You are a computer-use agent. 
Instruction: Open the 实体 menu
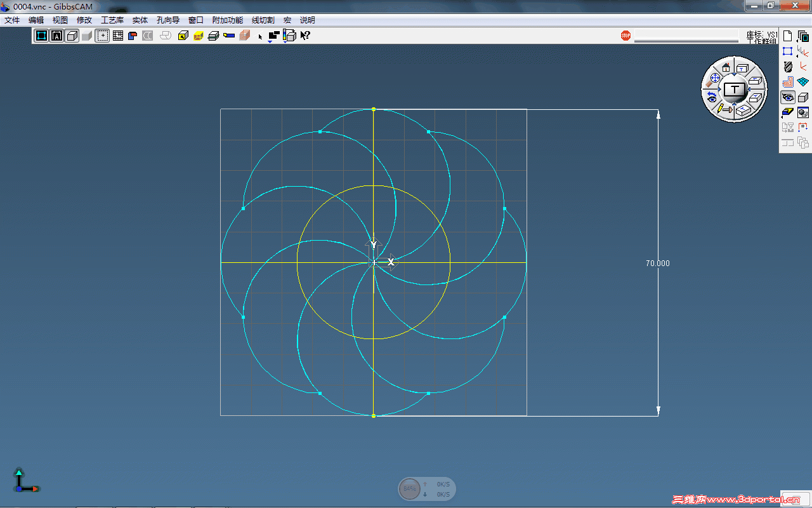click(140, 20)
